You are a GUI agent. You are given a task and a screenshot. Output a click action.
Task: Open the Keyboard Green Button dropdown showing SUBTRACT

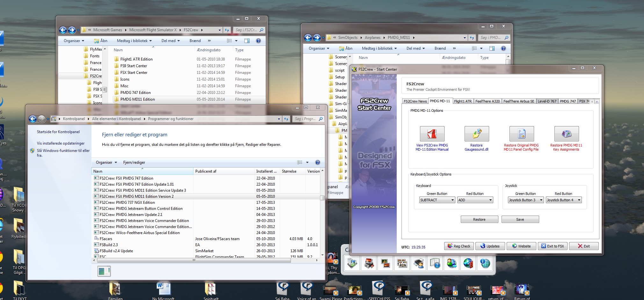pos(437,200)
